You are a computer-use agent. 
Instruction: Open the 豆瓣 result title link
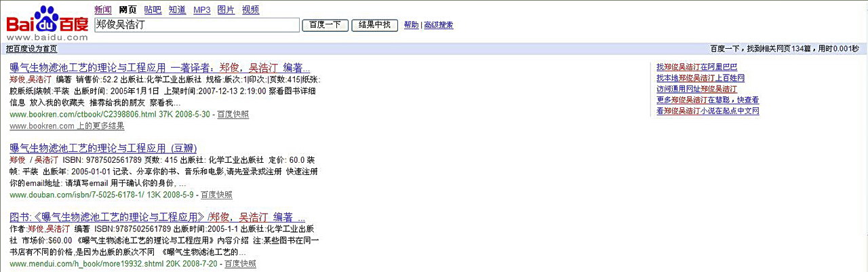103,148
